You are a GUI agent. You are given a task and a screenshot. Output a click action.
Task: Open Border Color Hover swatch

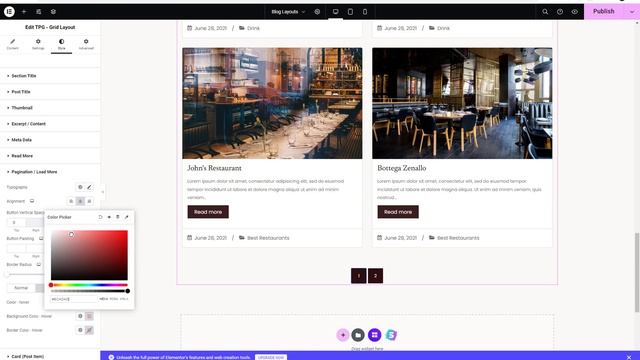[89, 330]
